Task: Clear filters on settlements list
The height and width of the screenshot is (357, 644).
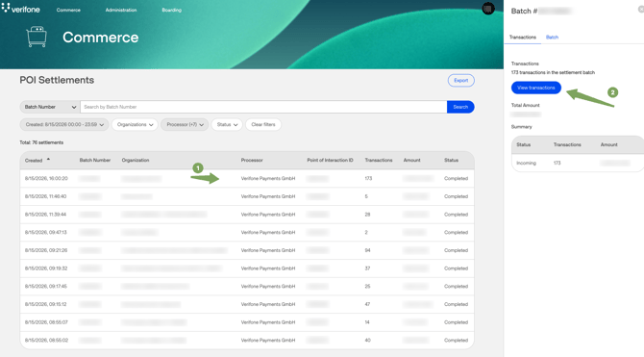Action: pos(263,125)
